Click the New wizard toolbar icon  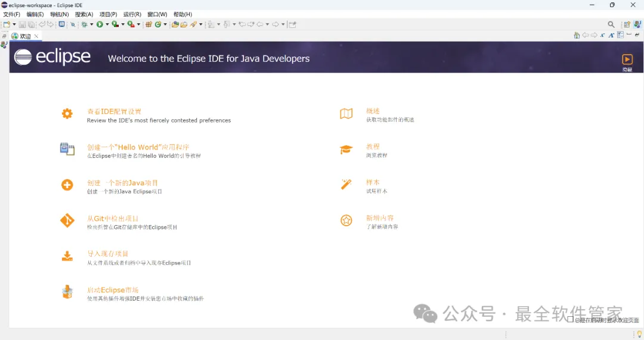[x=7, y=24]
